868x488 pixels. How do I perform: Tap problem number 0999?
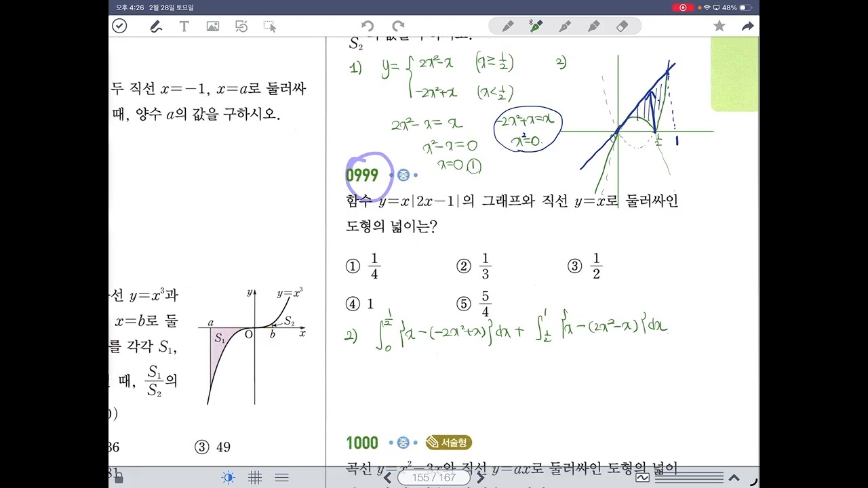click(362, 176)
